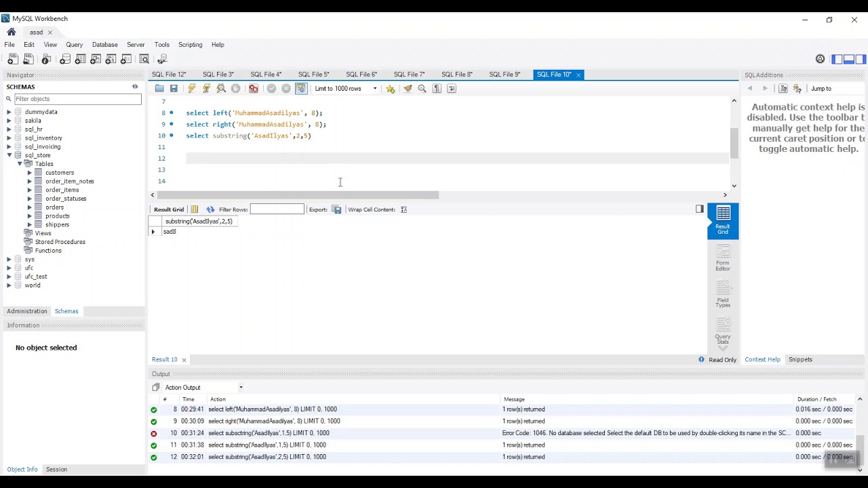Screen dimensions: 868x488
Task: Reconnect to DBMS icon
Action: point(162,60)
